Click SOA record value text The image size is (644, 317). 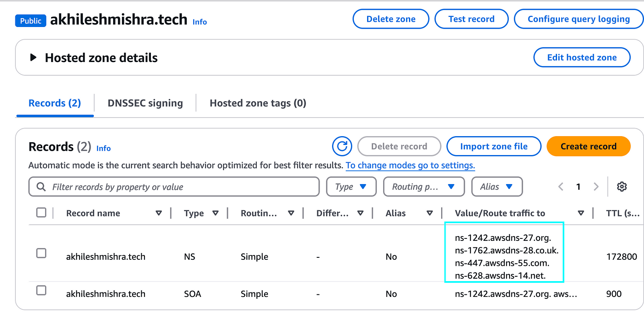click(516, 294)
